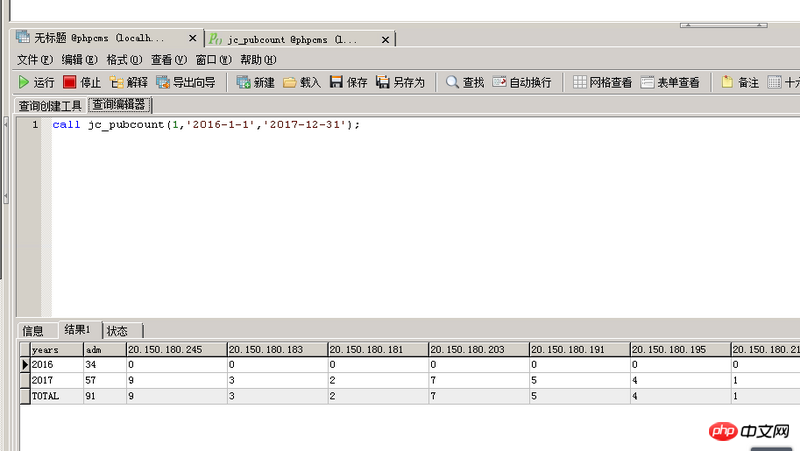Click the Explain (解释) toolbar icon

coord(117,82)
